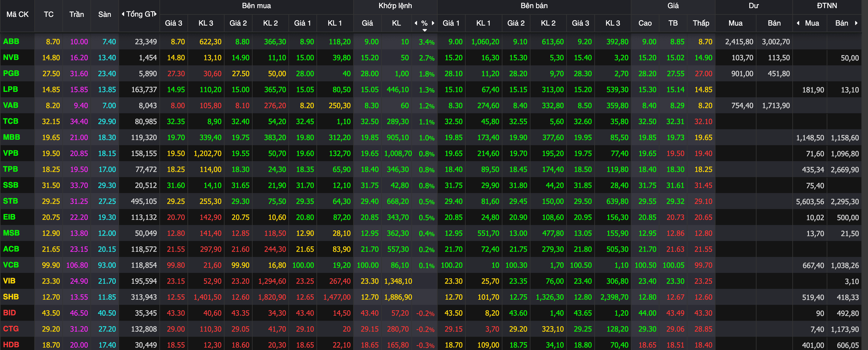
Task: Open VCB stock ticker
Action: (11, 264)
